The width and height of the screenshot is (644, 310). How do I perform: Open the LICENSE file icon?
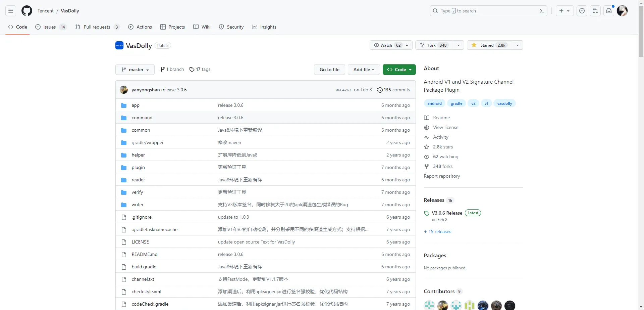(x=124, y=242)
